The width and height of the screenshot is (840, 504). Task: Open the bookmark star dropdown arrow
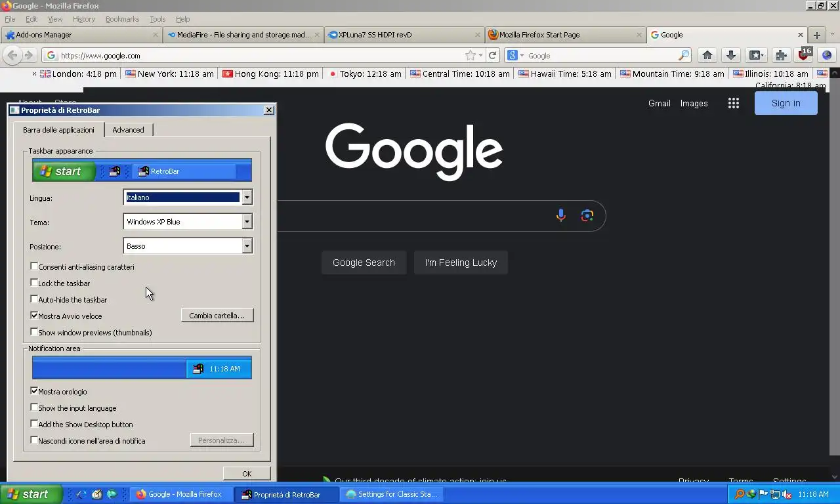point(480,56)
